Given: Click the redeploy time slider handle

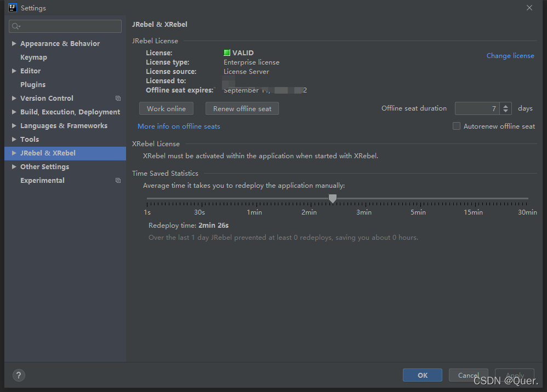Looking at the screenshot, I should click(x=333, y=199).
